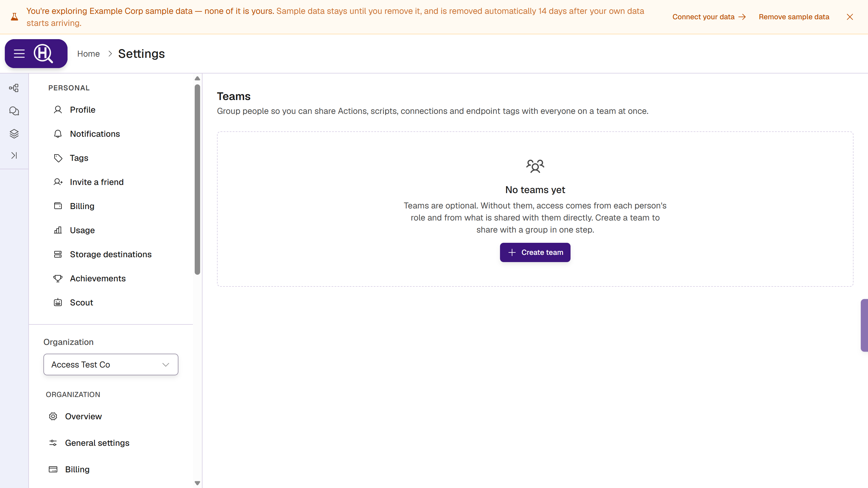Image resolution: width=868 pixels, height=488 pixels.
Task: Click the Teams page heading
Action: pyautogui.click(x=234, y=96)
